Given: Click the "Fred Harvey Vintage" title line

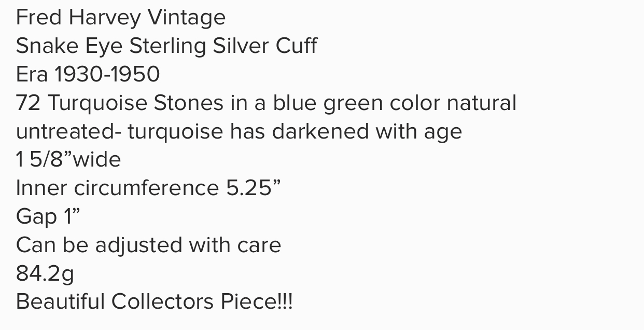Looking at the screenshot, I should click(121, 18).
